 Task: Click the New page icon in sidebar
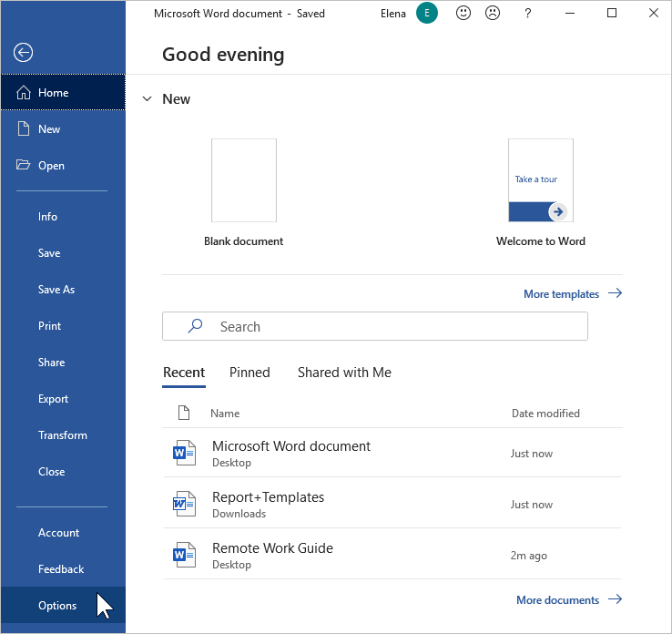(x=24, y=128)
